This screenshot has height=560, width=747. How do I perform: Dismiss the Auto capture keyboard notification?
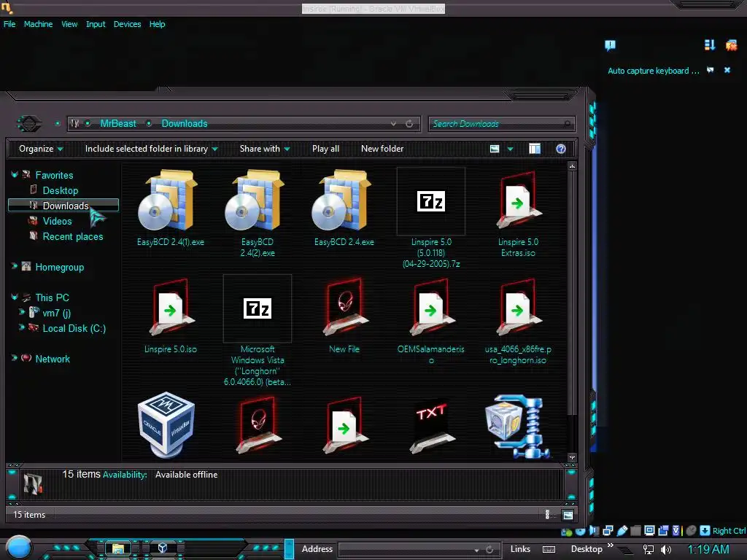727,70
